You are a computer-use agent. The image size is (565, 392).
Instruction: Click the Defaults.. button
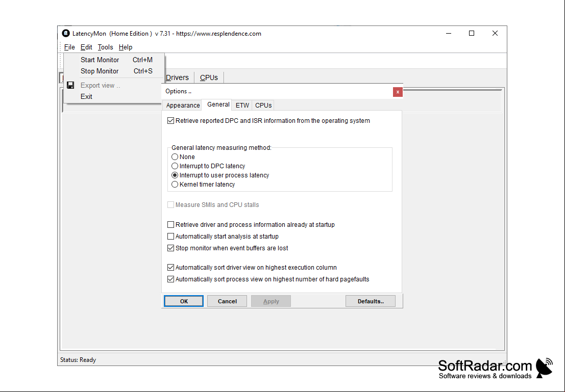pos(371,301)
